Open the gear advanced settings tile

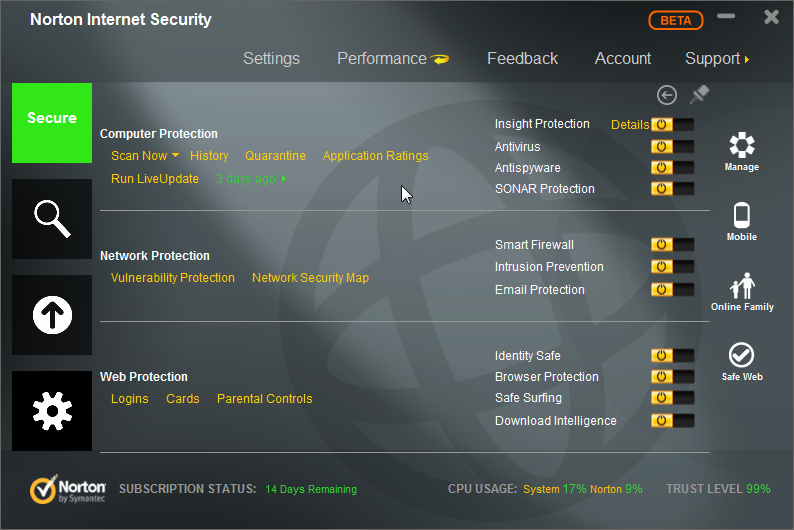(52, 410)
